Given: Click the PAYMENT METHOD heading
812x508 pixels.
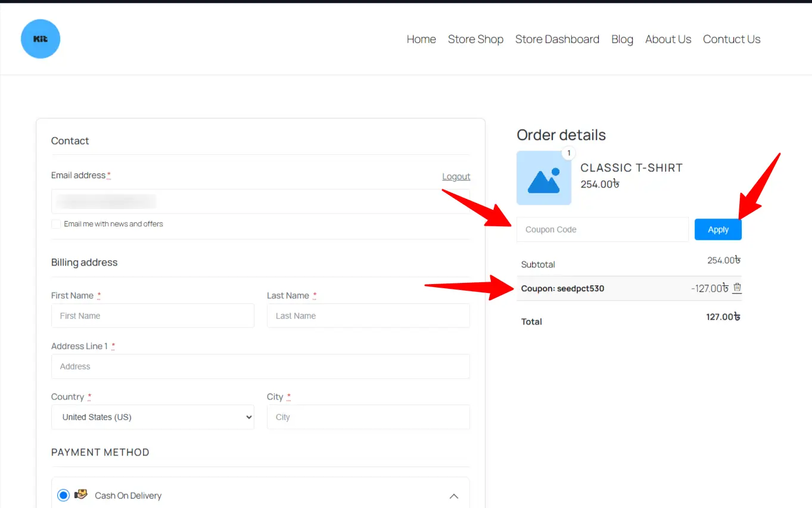Looking at the screenshot, I should [100, 452].
